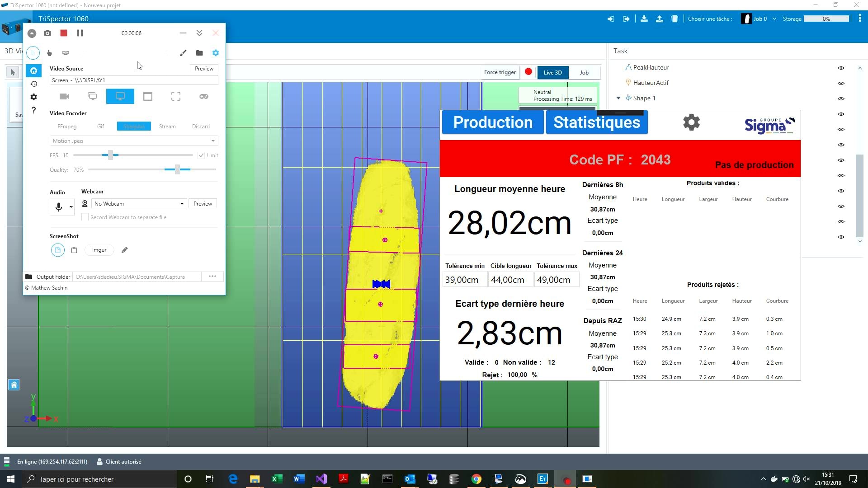Screen dimensions: 868x488
Task: Select desktop duplication game source
Action: pos(204,96)
